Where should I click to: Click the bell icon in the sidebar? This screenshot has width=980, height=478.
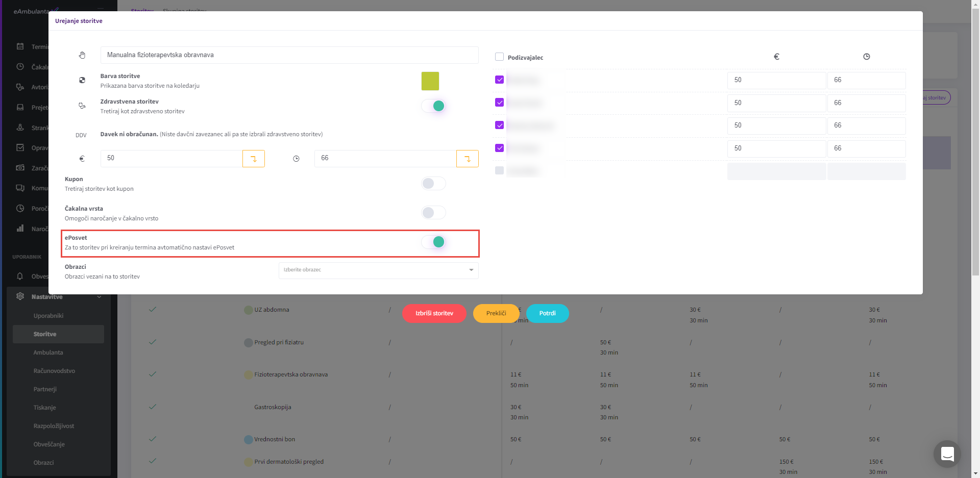20,276
